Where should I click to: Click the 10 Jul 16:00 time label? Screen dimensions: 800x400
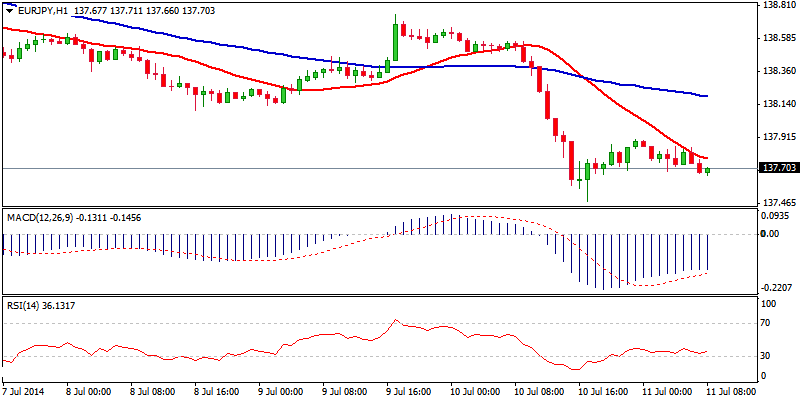[603, 392]
